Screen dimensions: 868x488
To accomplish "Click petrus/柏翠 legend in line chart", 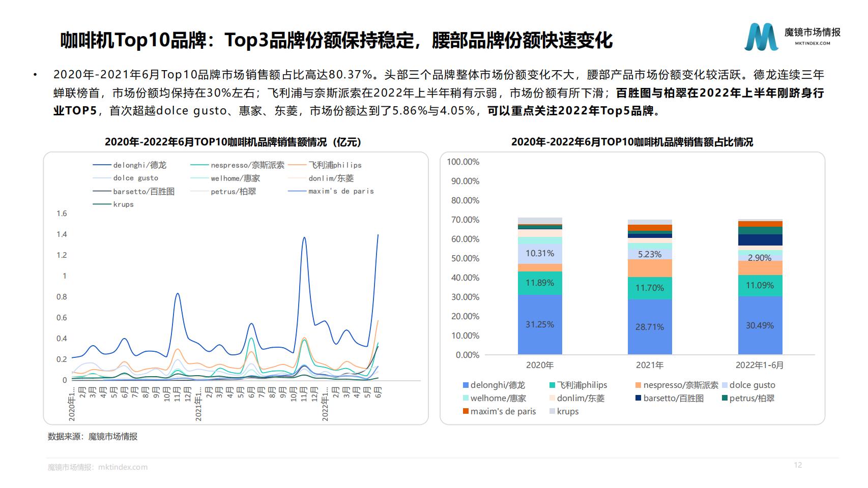I will pyautogui.click(x=223, y=192).
